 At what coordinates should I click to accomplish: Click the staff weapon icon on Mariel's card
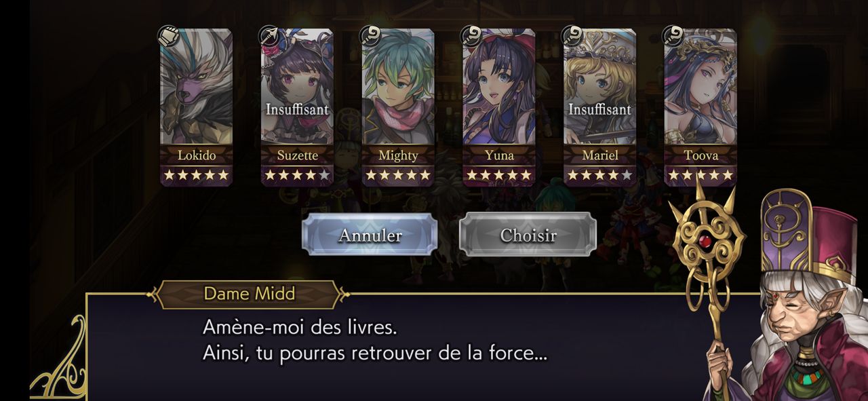tap(572, 36)
